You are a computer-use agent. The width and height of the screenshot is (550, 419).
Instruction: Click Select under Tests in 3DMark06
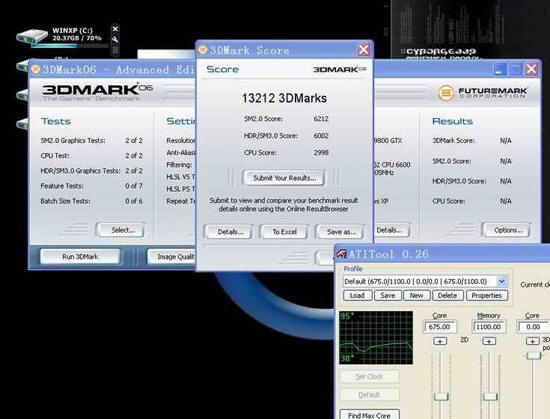click(121, 230)
